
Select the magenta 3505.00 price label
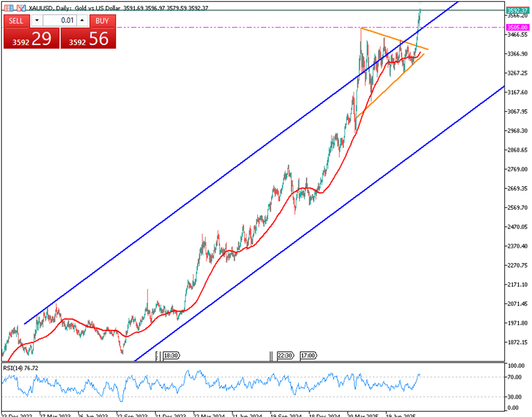pos(517,27)
